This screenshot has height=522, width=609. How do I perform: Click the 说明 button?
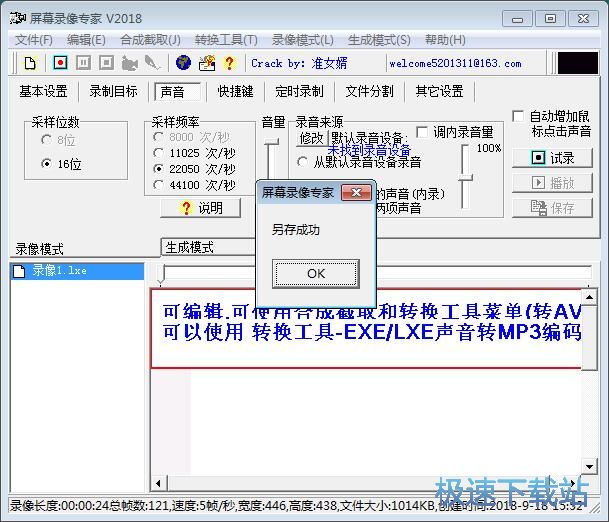coord(200,208)
